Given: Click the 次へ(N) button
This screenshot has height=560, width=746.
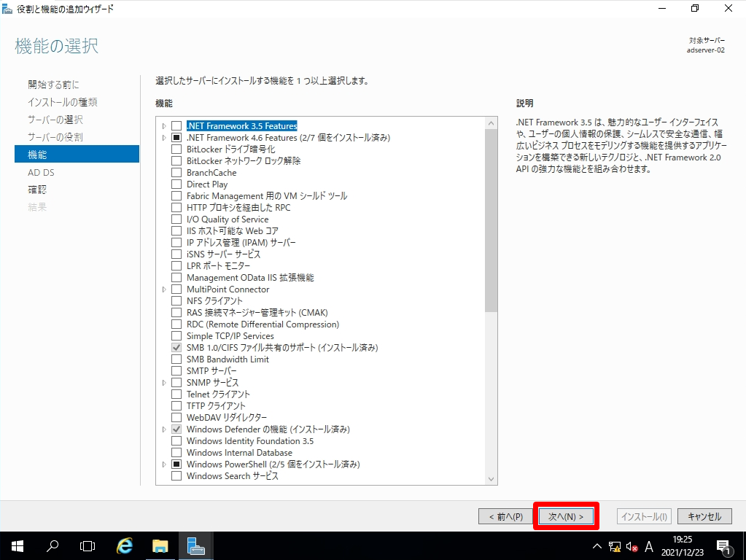Looking at the screenshot, I should (566, 517).
